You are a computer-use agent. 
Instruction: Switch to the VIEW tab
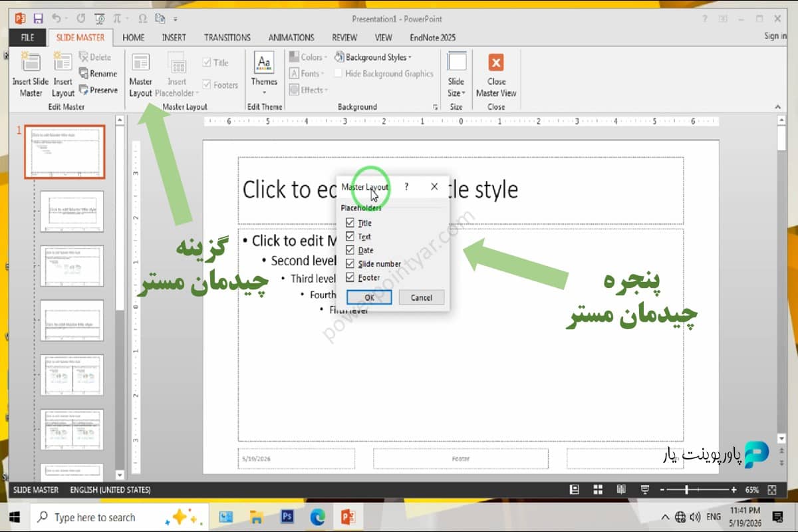[x=384, y=37]
